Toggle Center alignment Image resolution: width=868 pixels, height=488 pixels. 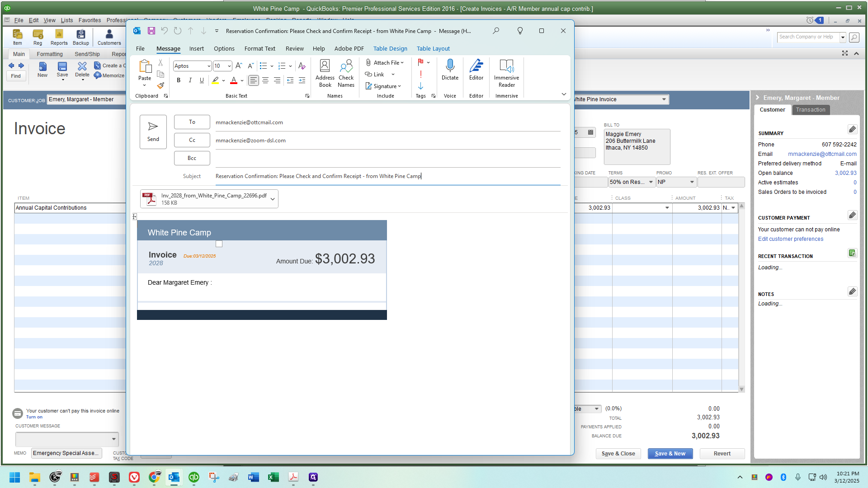[265, 80]
